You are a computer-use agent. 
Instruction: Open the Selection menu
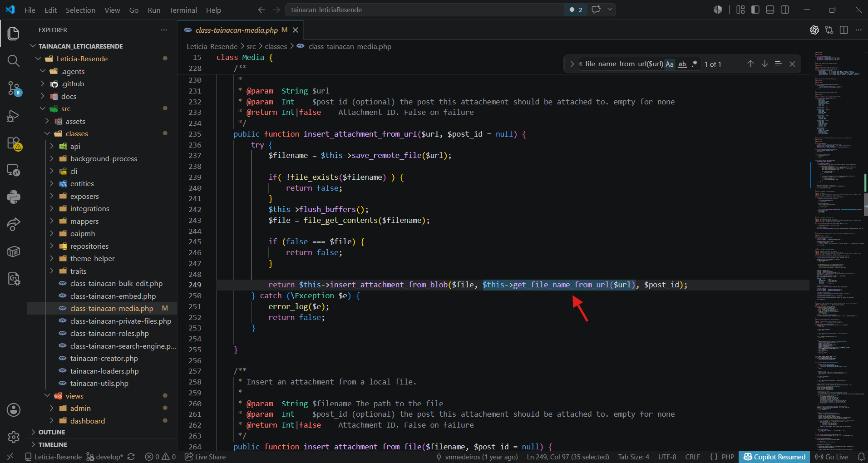(80, 10)
